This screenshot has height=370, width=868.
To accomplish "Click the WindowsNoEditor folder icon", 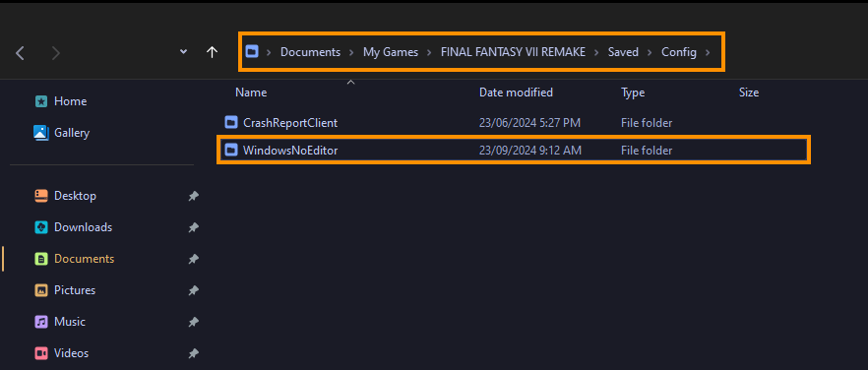I will (x=231, y=150).
